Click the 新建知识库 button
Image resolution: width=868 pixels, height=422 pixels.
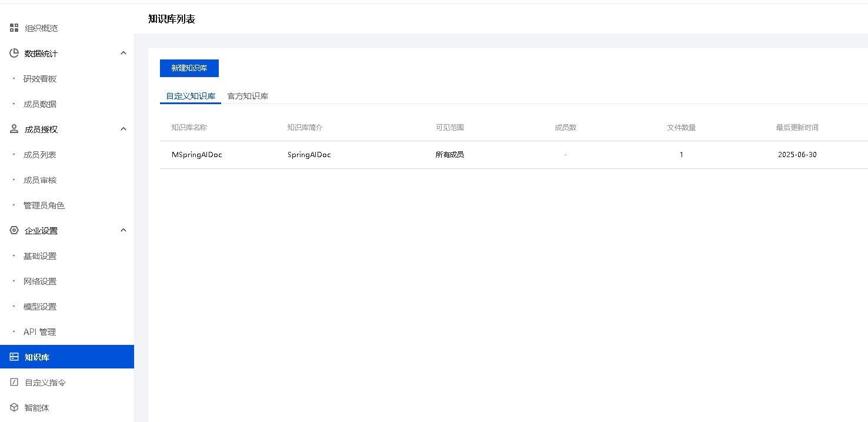(189, 68)
